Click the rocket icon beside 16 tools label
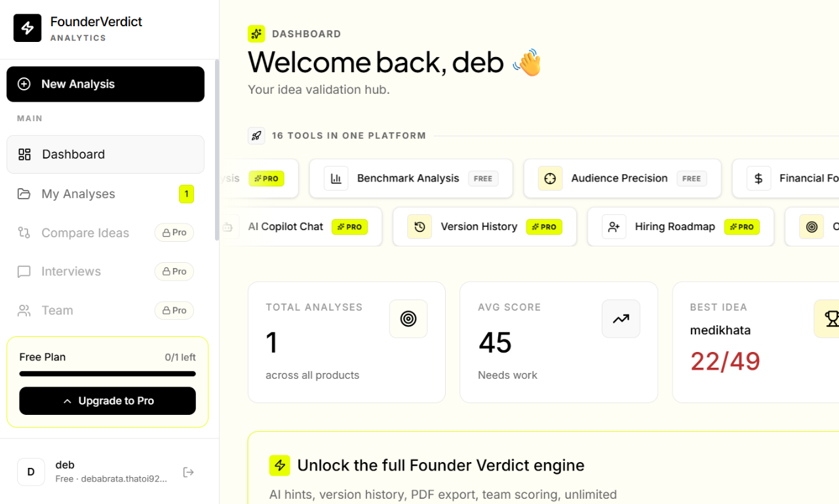Viewport: 839px width, 504px height. pyautogui.click(x=256, y=136)
